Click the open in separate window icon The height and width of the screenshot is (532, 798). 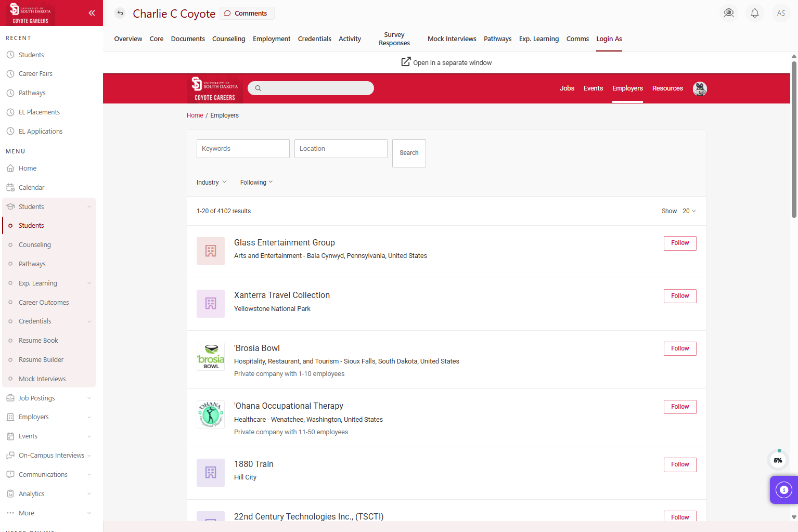406,62
